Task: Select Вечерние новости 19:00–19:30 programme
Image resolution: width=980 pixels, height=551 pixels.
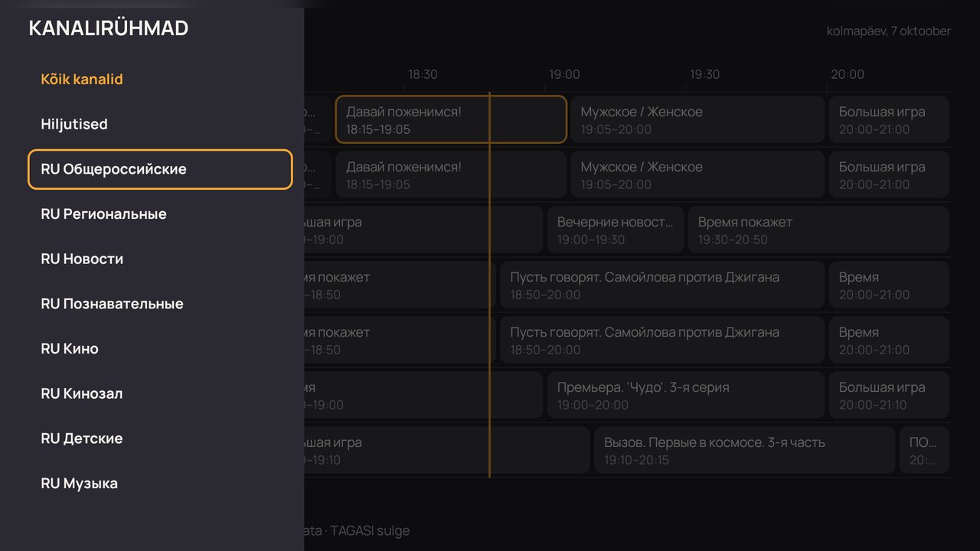Action: coord(615,230)
